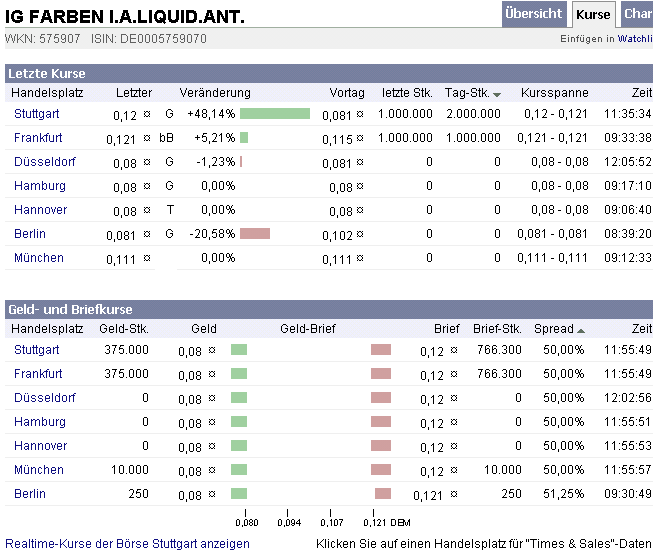The image size is (653, 551).
Task: Click the currency icon beside München last price 0,111
Action: pyautogui.click(x=147, y=258)
